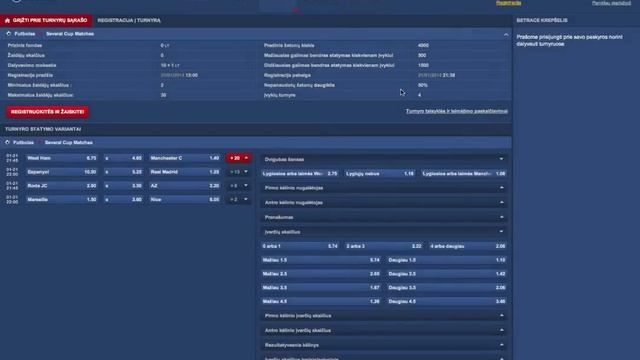Click 'Several Cup Matches' in the top header
The image size is (640, 360).
tap(70, 34)
